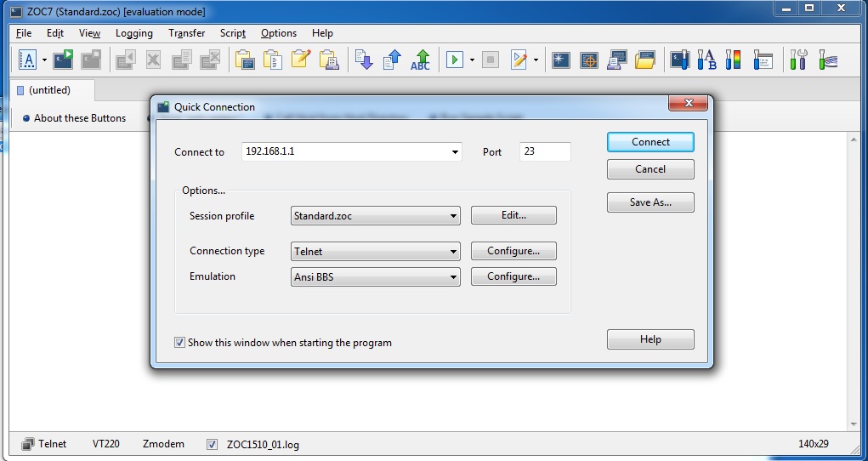Click the Save As... button
Screen dimensions: 868x461
[x=650, y=202]
